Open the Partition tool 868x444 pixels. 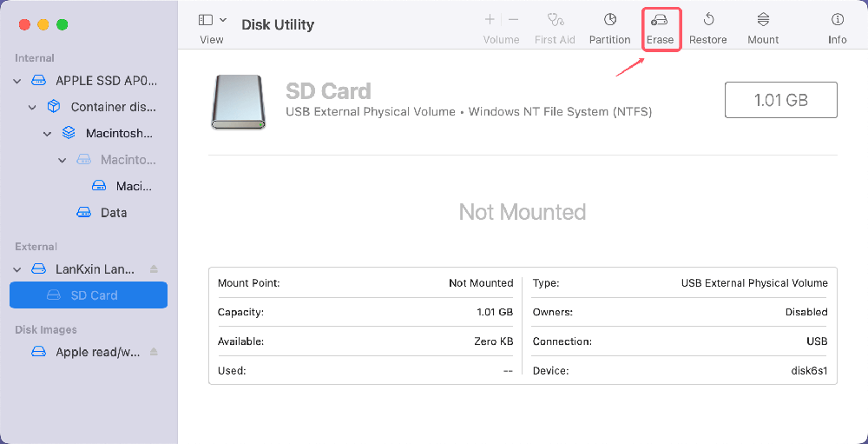[609, 28]
